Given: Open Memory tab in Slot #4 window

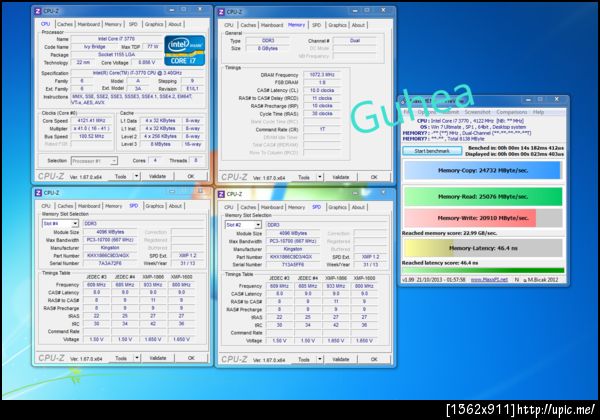Looking at the screenshot, I should (114, 206).
